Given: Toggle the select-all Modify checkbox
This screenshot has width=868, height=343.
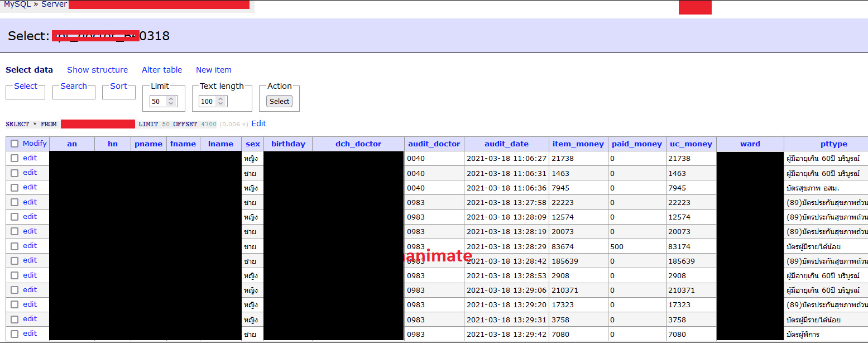Looking at the screenshot, I should pos(15,144).
